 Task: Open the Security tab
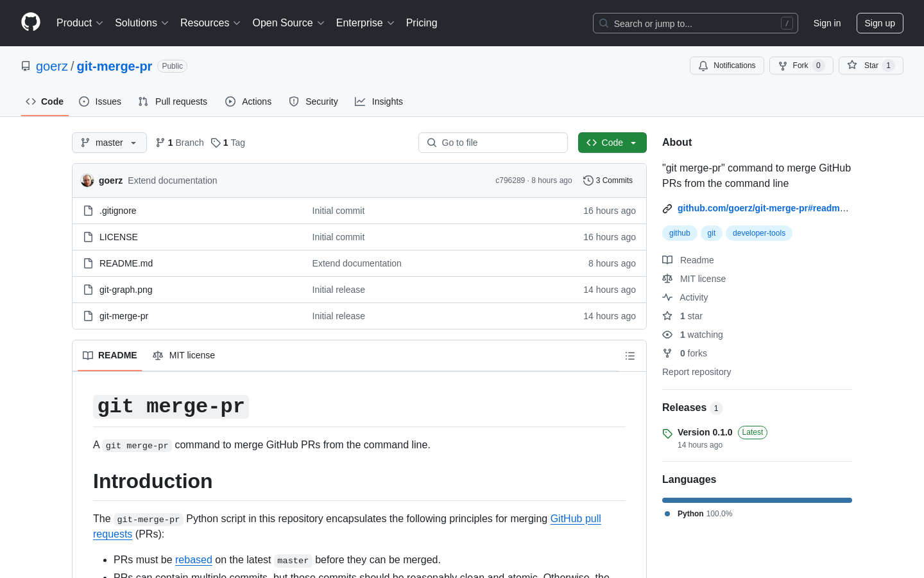point(313,101)
